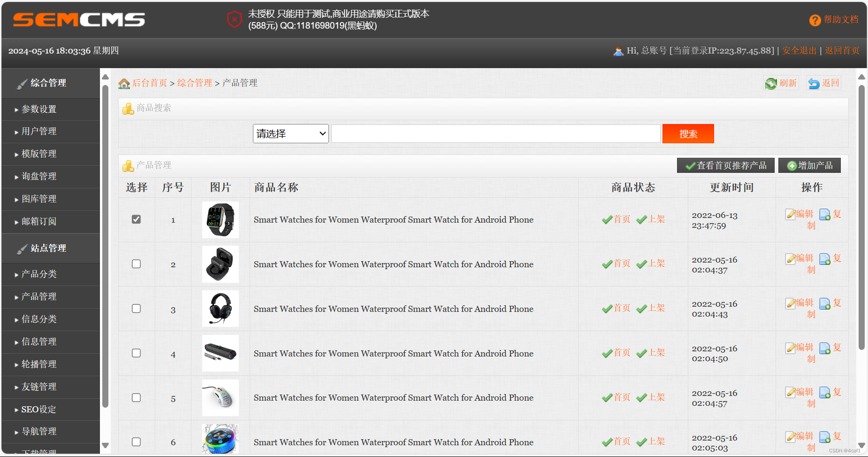Screen dimensions: 868x457
Task: Select the checkbox for product row 3
Action: (x=136, y=309)
